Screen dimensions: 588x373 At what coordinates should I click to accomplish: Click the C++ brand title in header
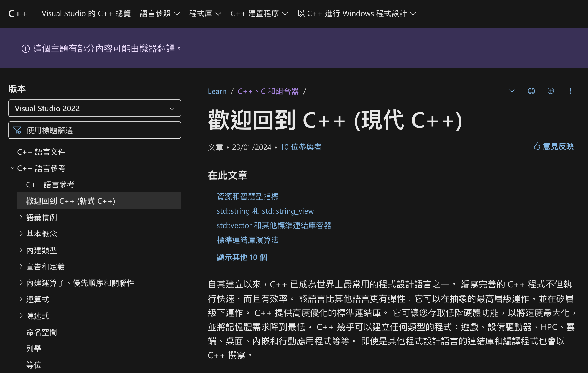[18, 14]
